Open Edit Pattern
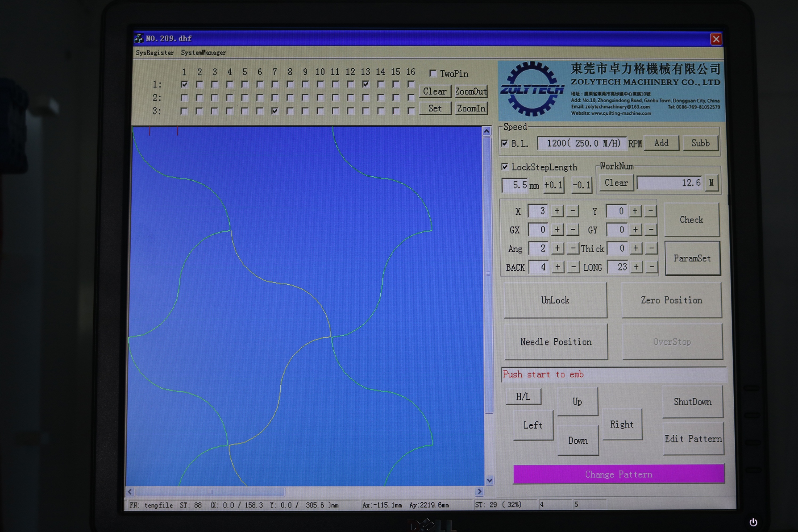This screenshot has height=532, width=798. click(693, 439)
